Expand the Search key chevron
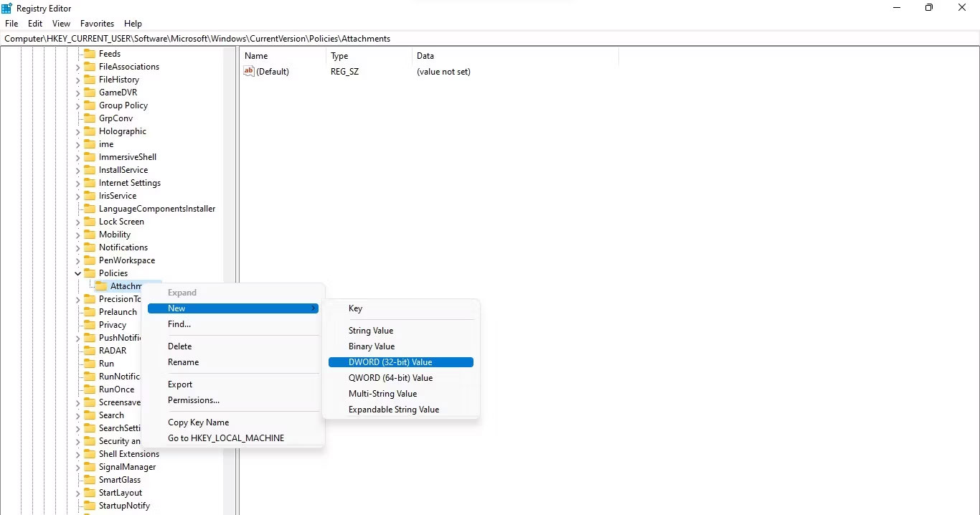The width and height of the screenshot is (980, 515). click(79, 415)
